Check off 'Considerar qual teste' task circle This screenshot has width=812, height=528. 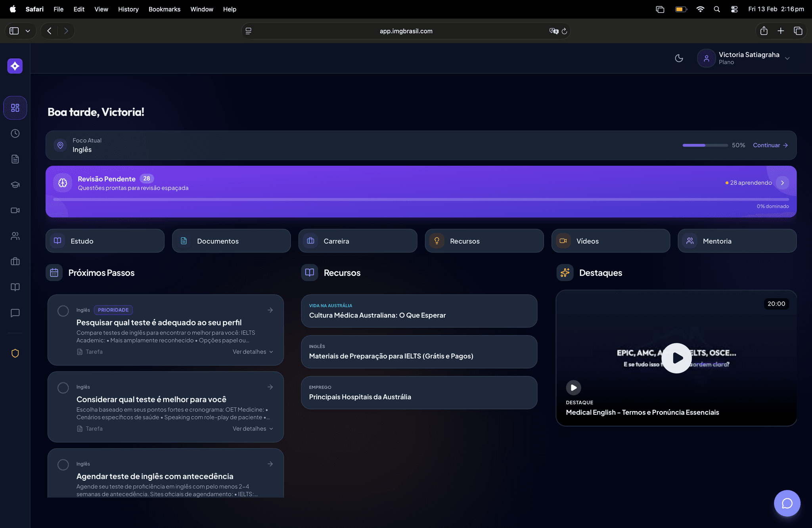coord(63,388)
